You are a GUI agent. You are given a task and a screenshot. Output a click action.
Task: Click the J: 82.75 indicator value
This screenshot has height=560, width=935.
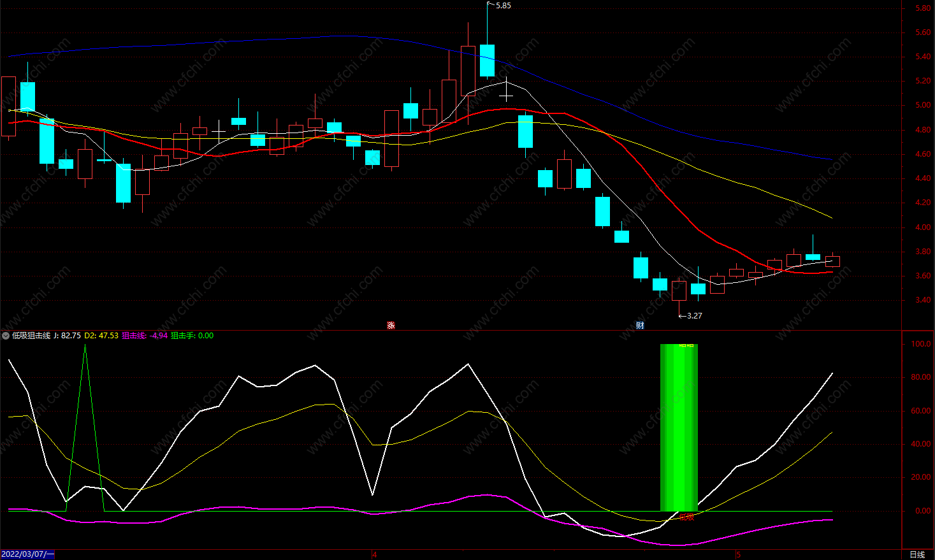click(67, 336)
